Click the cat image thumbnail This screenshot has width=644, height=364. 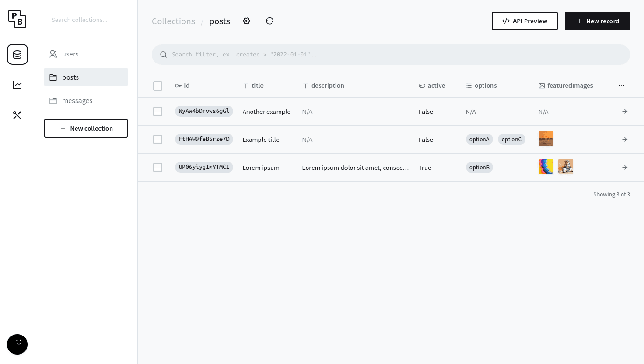pyautogui.click(x=566, y=166)
